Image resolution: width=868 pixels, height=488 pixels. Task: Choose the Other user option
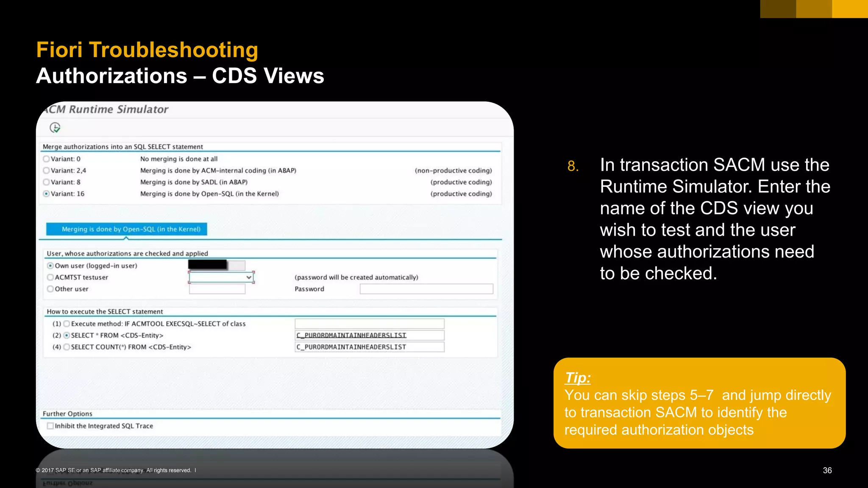[50, 289]
